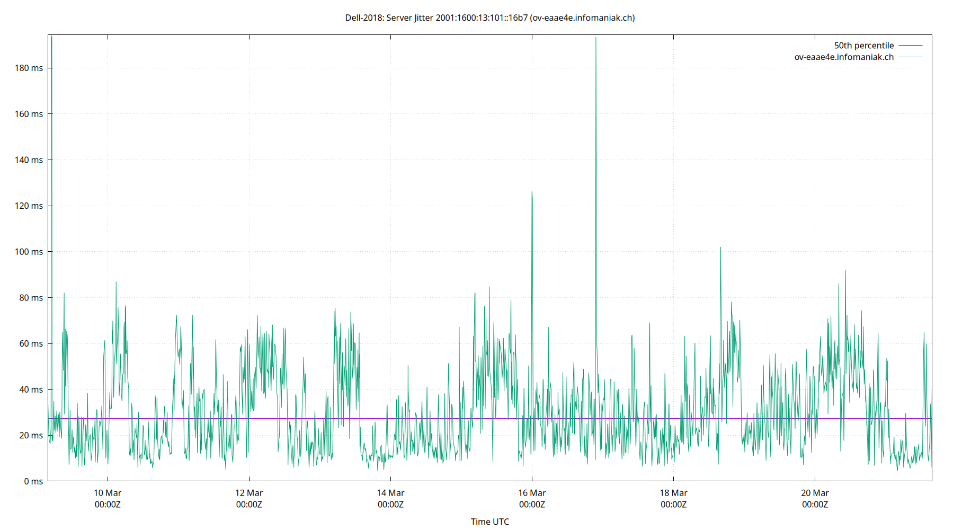Expand the 14 Mar axis tick label

[390, 492]
